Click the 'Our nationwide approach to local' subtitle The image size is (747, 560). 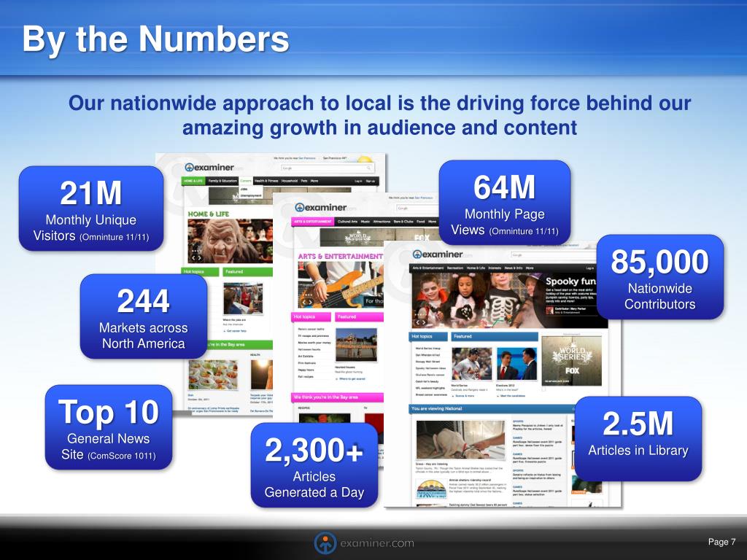pyautogui.click(x=379, y=115)
